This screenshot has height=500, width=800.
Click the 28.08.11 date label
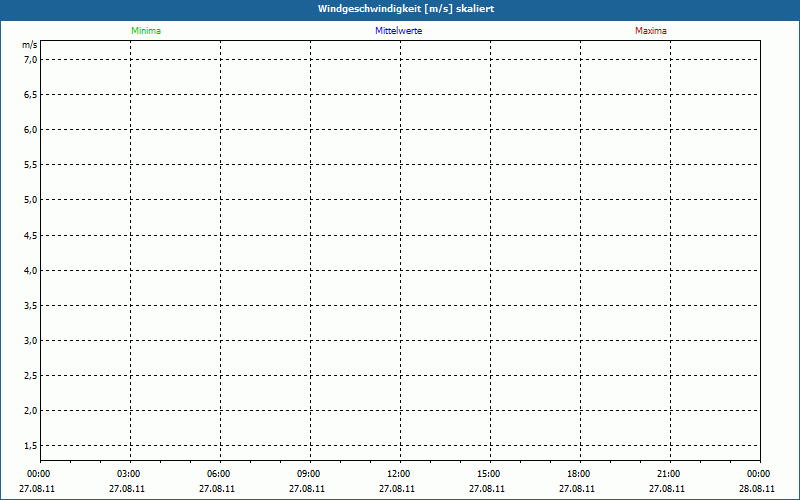coord(757,489)
